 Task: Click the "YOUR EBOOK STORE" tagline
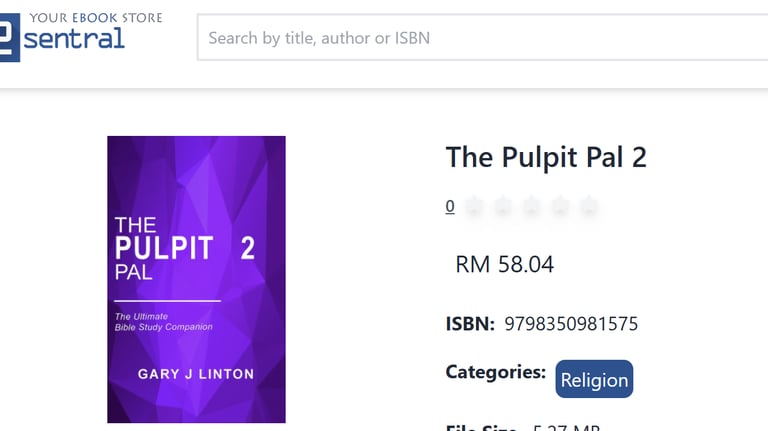click(x=96, y=18)
